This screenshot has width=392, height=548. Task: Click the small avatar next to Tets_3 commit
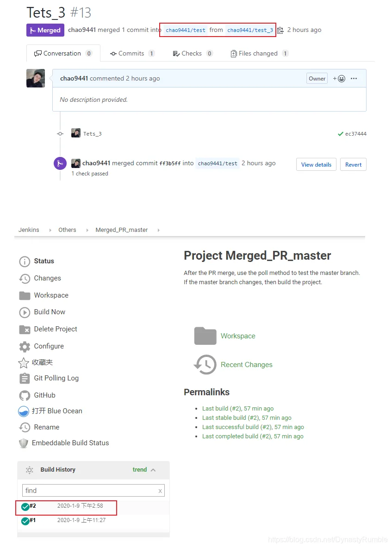[x=76, y=133]
